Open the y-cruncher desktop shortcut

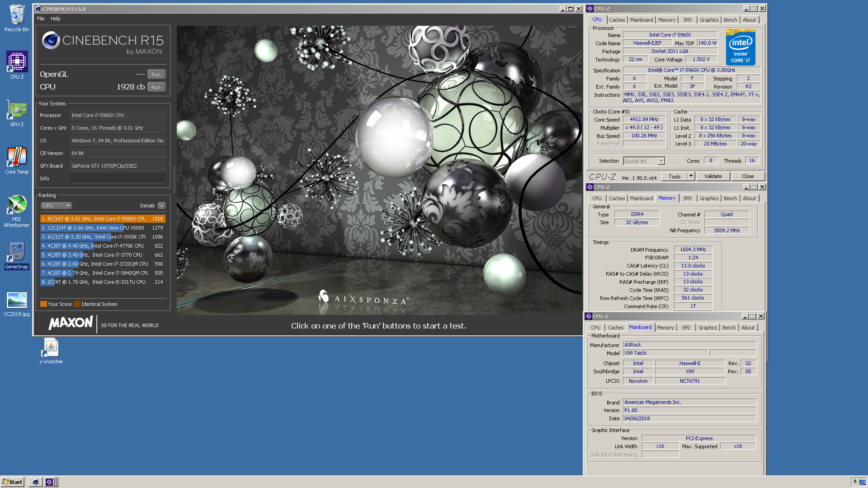point(51,351)
